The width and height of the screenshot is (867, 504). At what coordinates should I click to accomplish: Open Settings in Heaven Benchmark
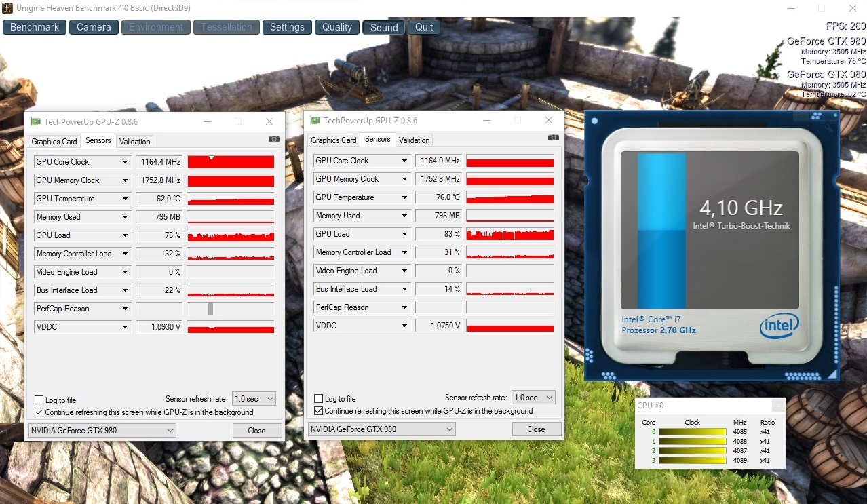[x=287, y=27]
